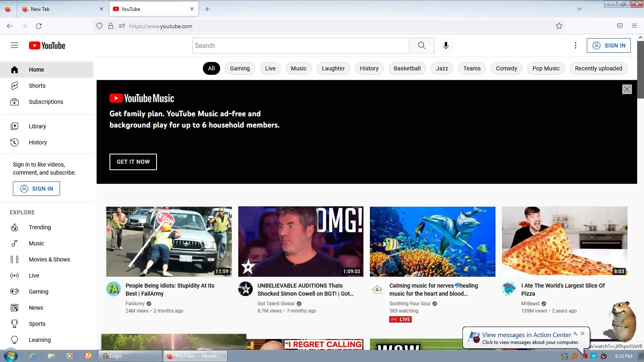644x362 pixels.
Task: Select the Music filter chip
Action: coord(299,68)
